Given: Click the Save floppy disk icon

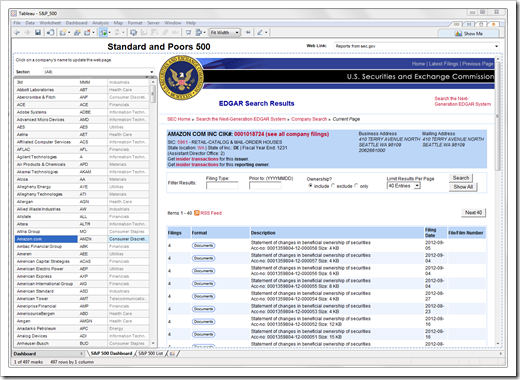Looking at the screenshot, I should point(38,32).
